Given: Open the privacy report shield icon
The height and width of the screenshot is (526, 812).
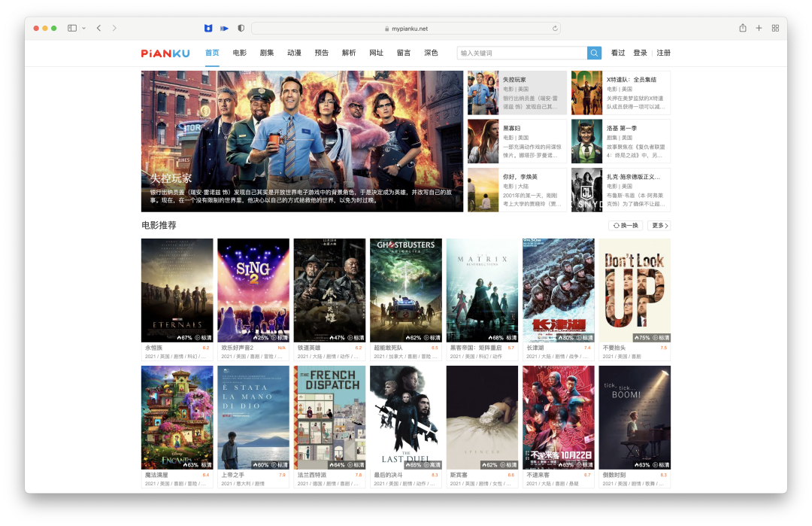Looking at the screenshot, I should click(x=241, y=28).
